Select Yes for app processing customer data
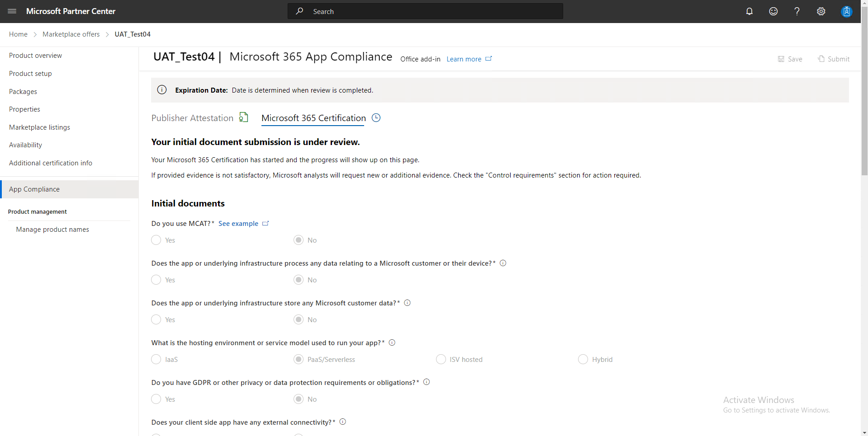This screenshot has width=868, height=436. [156, 280]
